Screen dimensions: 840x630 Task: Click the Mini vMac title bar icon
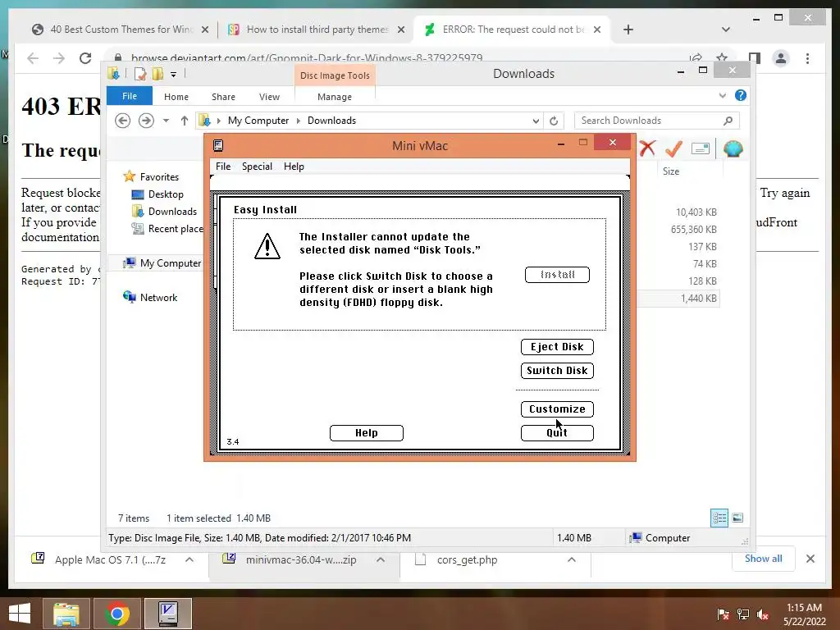click(x=218, y=146)
